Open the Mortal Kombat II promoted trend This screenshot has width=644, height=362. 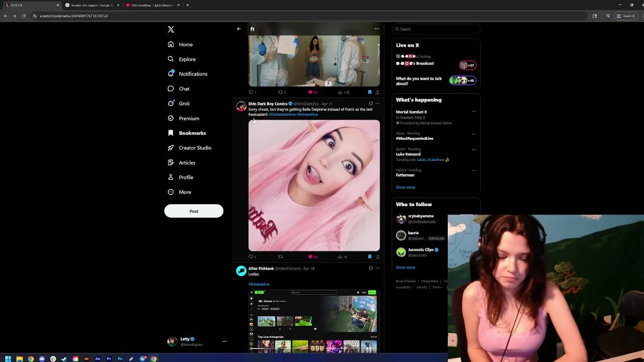[x=411, y=112]
